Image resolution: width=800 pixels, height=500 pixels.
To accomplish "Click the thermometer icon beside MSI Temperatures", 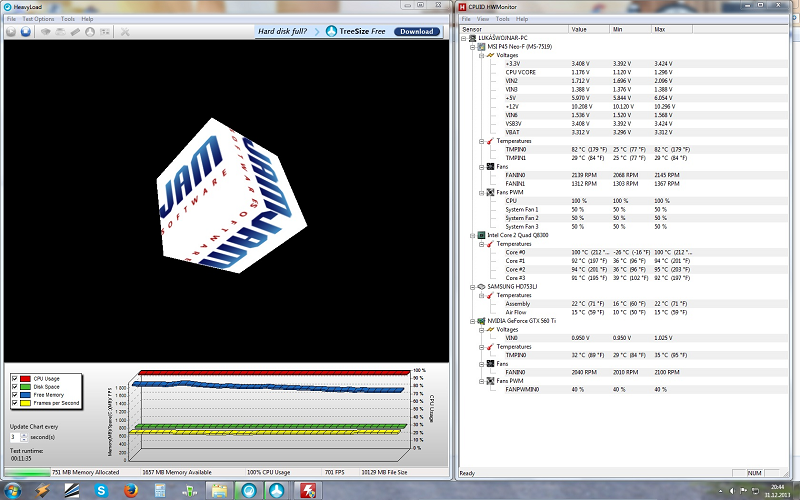I will tap(490, 141).
